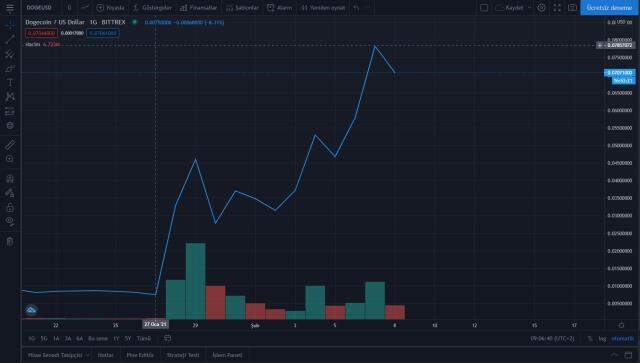Click the time zone clock display

[x=552, y=339]
